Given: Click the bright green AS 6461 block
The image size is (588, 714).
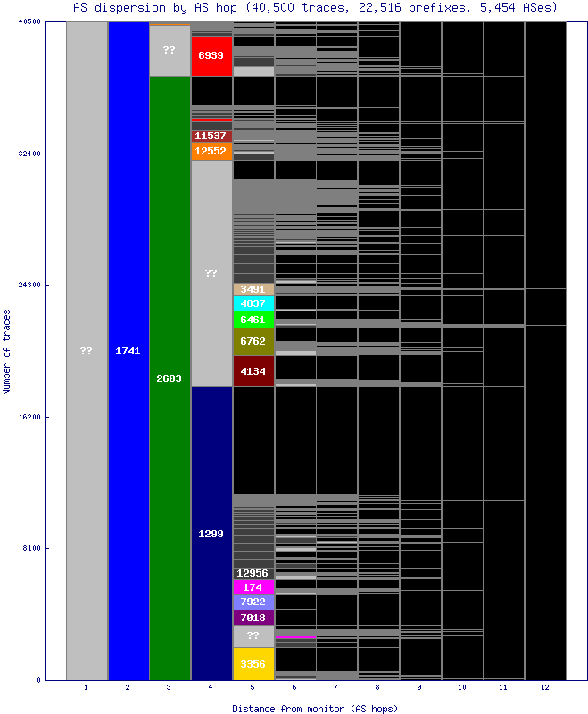Looking at the screenshot, I should click(253, 319).
